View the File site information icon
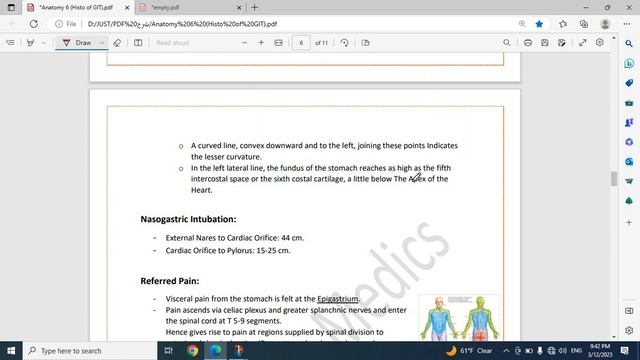This screenshot has height=360, width=640. point(66,24)
